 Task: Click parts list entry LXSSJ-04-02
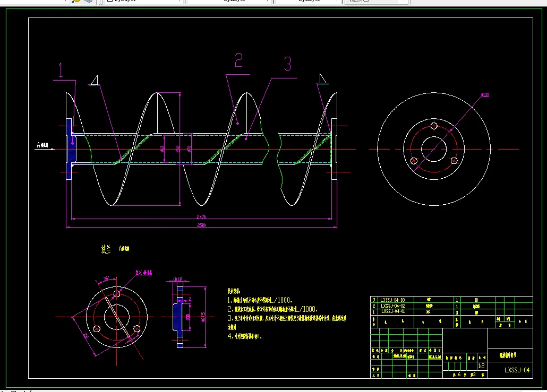coord(392,306)
